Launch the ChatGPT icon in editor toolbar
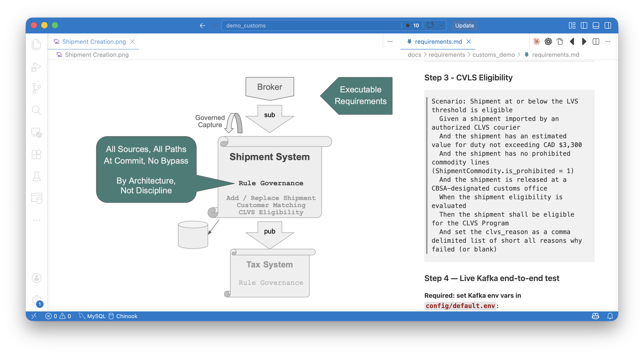This screenshot has width=644, height=355. [548, 41]
